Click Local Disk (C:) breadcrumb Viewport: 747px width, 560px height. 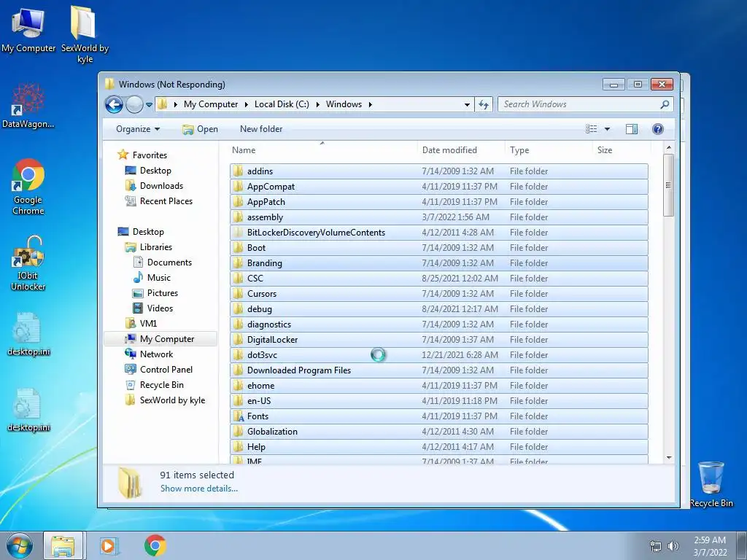[x=282, y=104]
